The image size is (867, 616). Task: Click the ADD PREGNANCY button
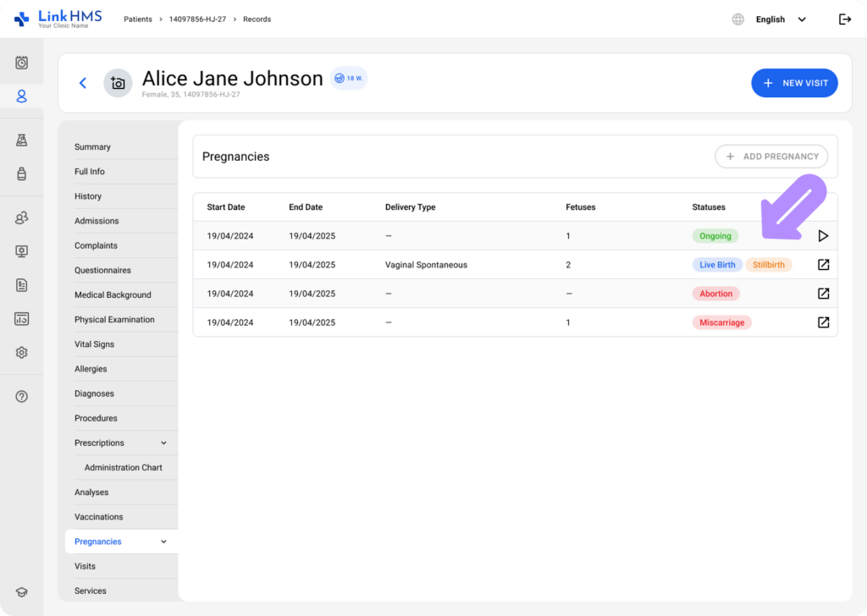(x=770, y=157)
